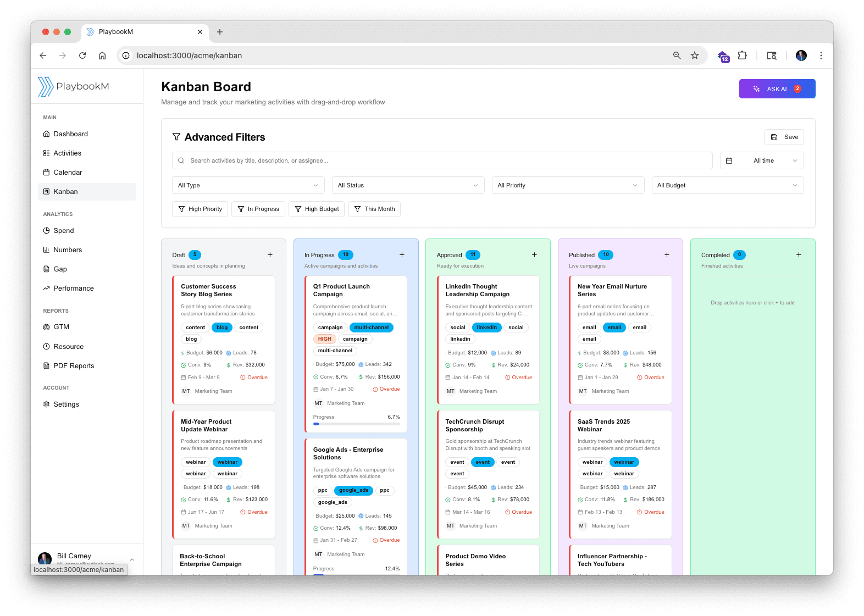Click the HIGH priority tag
Screen dimensions: 864x616
point(324,339)
